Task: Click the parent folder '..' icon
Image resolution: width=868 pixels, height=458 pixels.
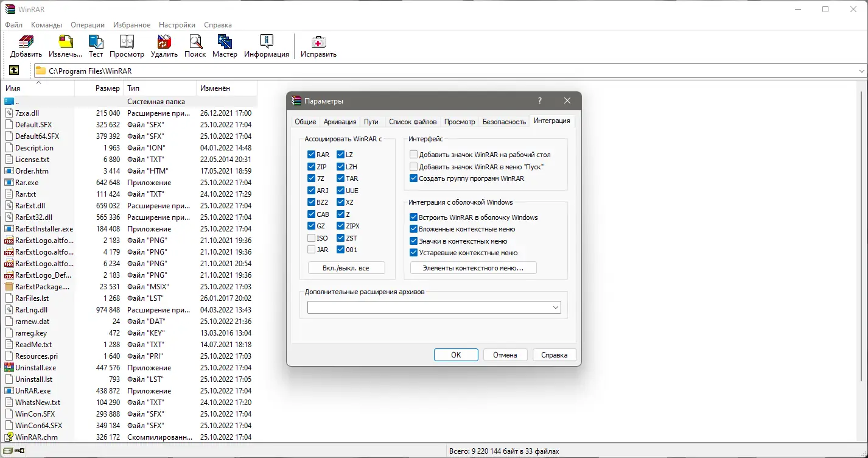Action: 9,101
